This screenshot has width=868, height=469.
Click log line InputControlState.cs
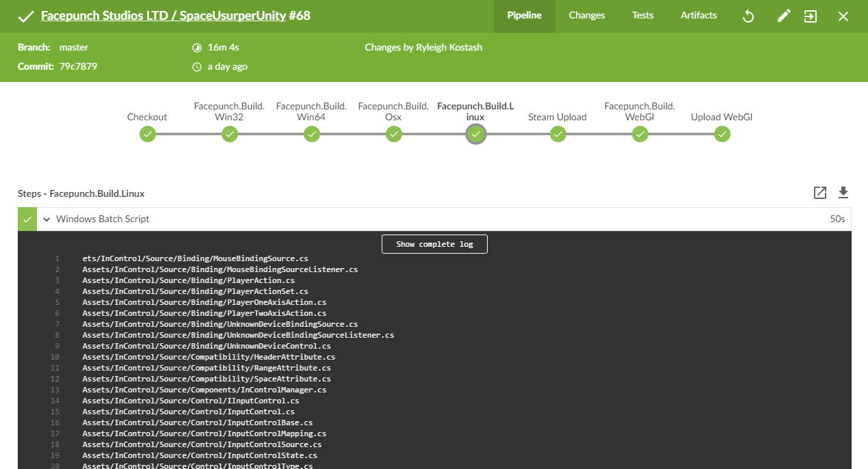pos(200,455)
